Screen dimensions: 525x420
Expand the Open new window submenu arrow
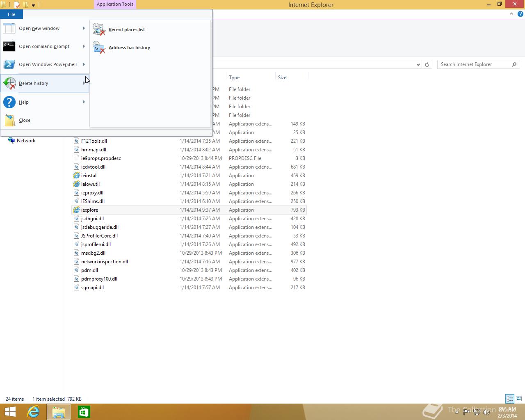84,28
